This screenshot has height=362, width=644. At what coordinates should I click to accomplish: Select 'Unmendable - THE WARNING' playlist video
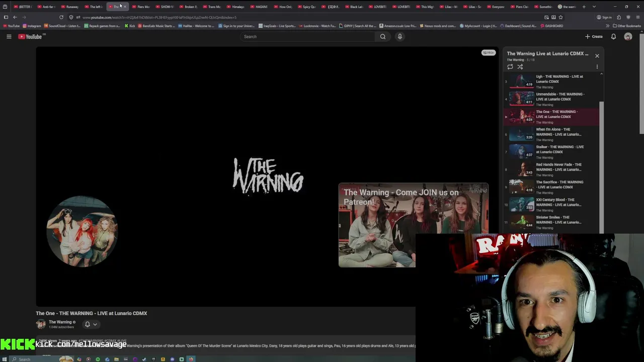click(x=552, y=99)
